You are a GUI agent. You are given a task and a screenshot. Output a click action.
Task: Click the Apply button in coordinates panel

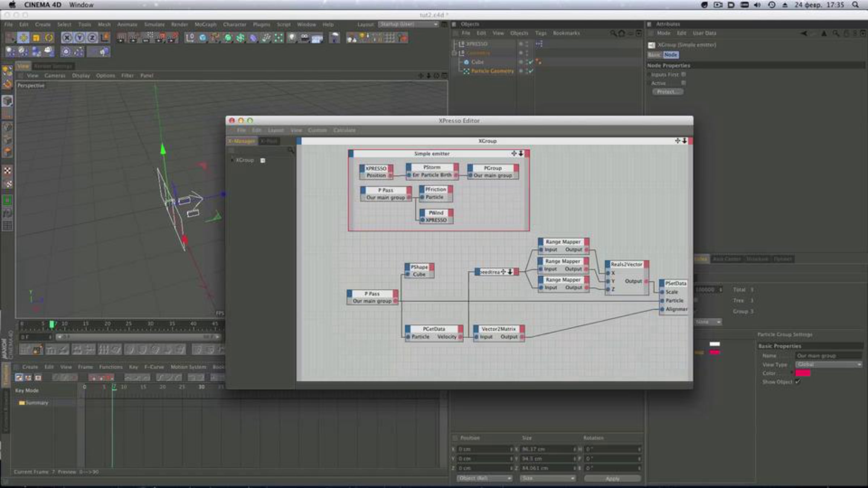[x=612, y=479]
